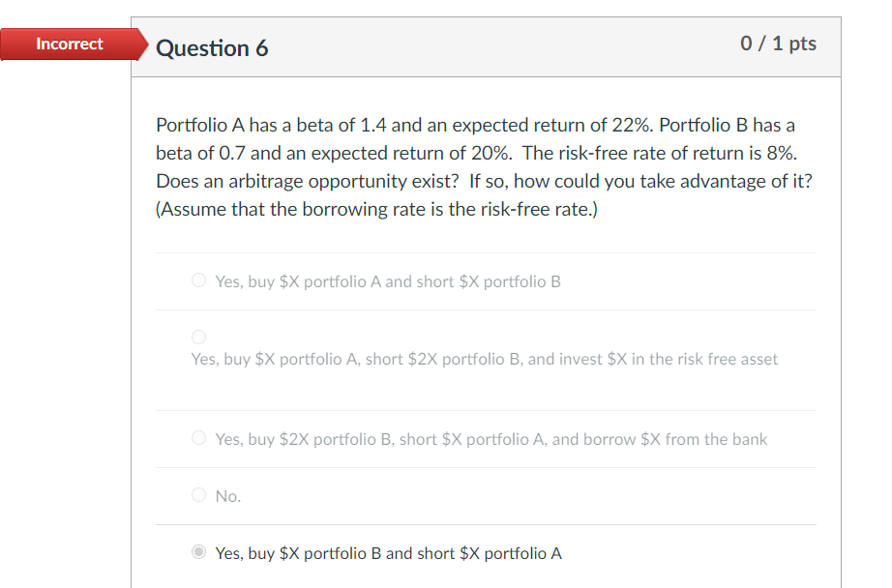This screenshot has height=588, width=892.
Task: Select radio button for 'buy $2X portfolio B' option
Action: (x=198, y=437)
